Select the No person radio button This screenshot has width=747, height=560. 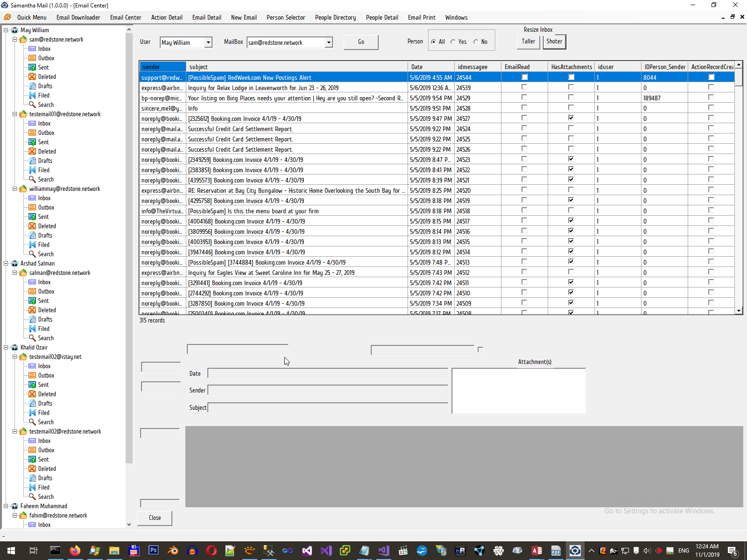click(x=476, y=42)
